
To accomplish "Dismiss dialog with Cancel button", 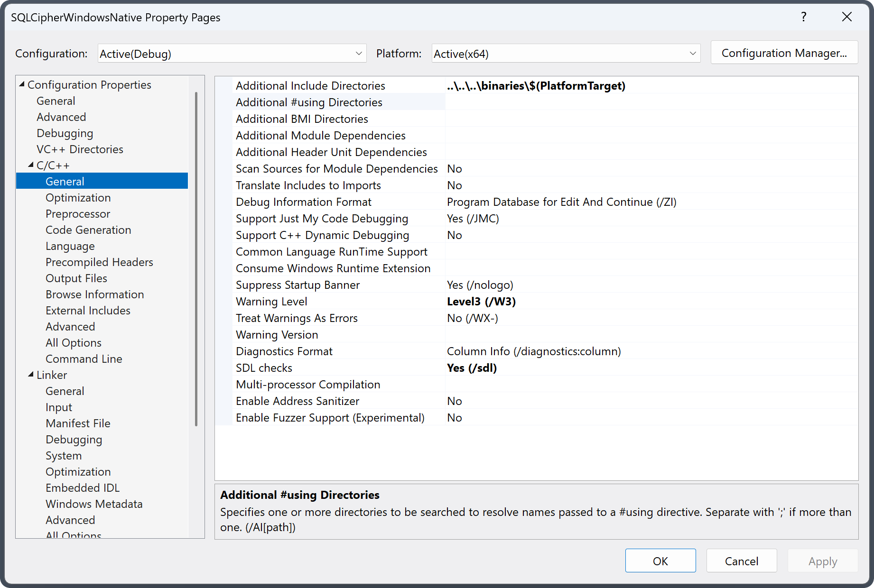I will [x=741, y=561].
